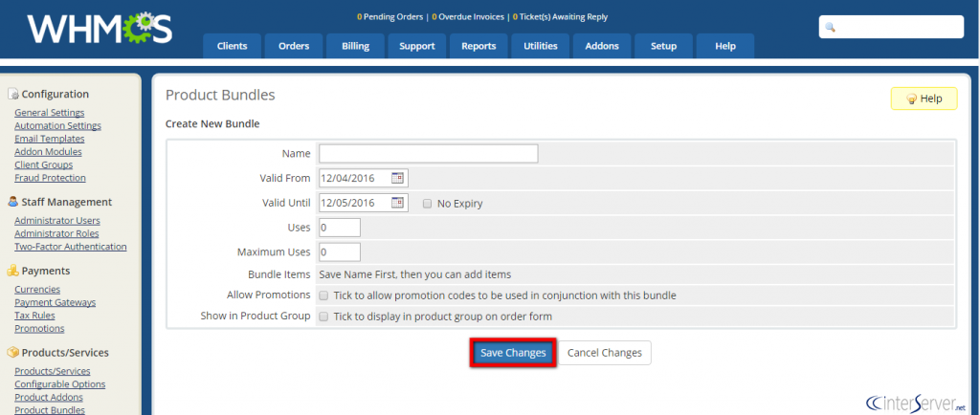
Task: Click the Maximum Uses number field
Action: 340,252
